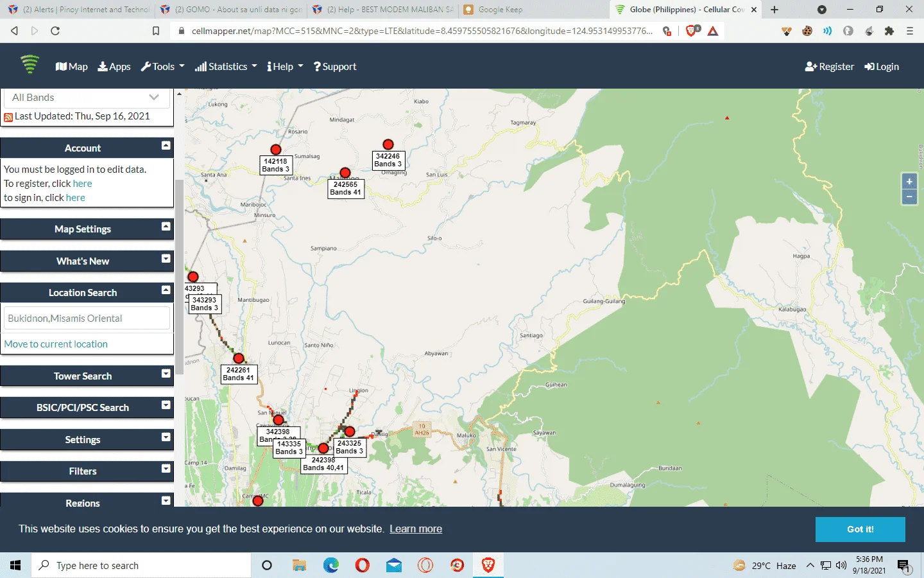
Task: Click the Location Search input field
Action: [87, 319]
